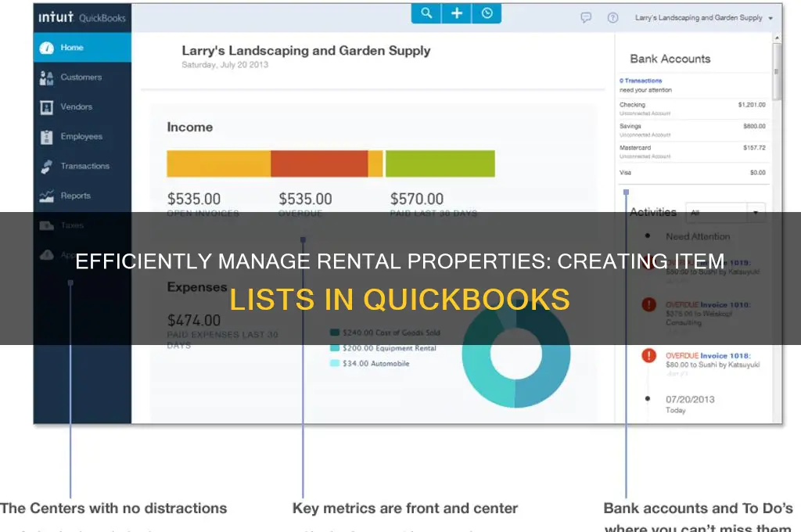The image size is (801, 532).
Task: Click the green paid income bar
Action: [440, 164]
